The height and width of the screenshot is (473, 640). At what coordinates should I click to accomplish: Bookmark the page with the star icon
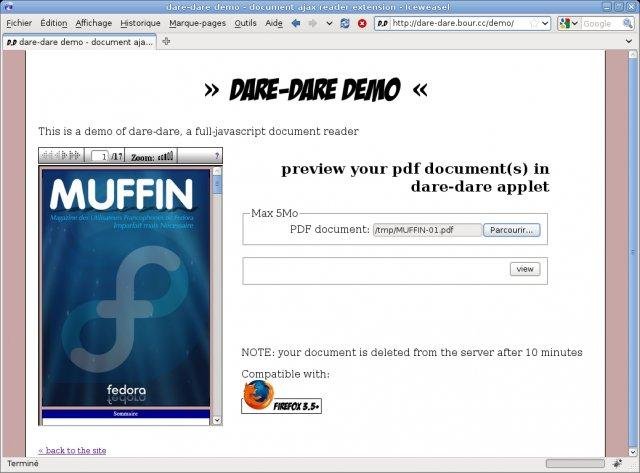(533, 24)
